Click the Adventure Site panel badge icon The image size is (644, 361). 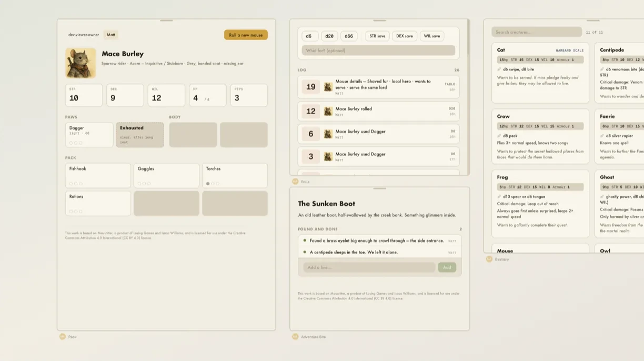click(295, 337)
